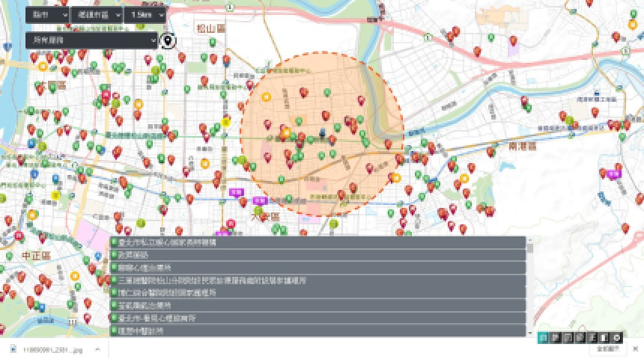Click the yellow ring marker inside the orange circle
The width and height of the screenshot is (644, 359).
[285, 133]
